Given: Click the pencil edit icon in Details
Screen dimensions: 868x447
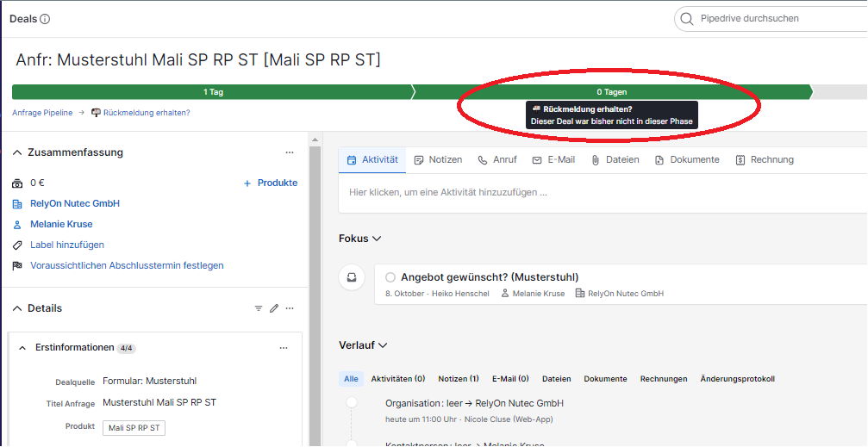Looking at the screenshot, I should pos(274,308).
